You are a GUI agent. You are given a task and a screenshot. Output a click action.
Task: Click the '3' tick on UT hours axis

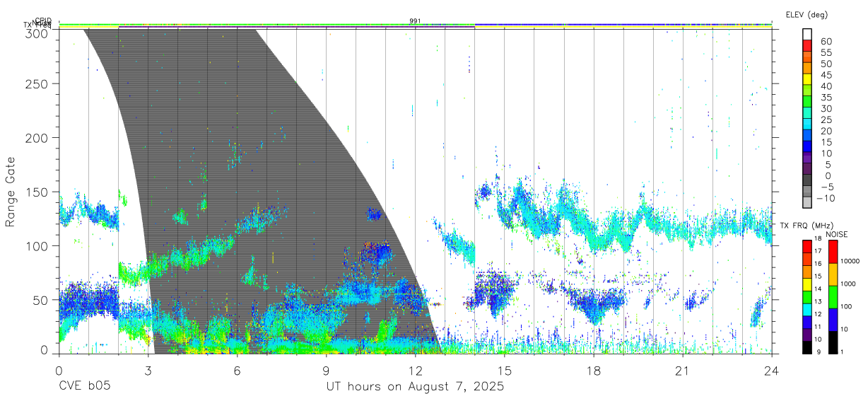pyautogui.click(x=148, y=370)
